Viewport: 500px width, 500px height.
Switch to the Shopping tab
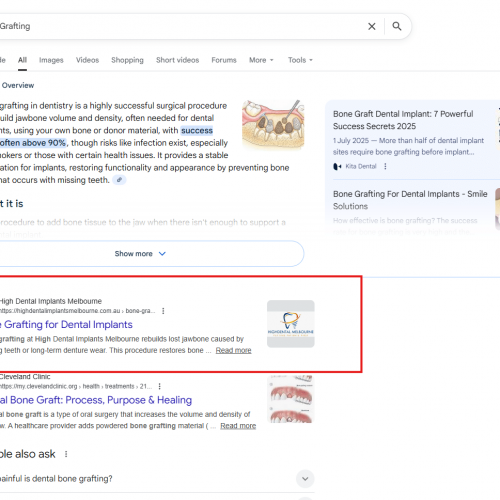(x=127, y=60)
